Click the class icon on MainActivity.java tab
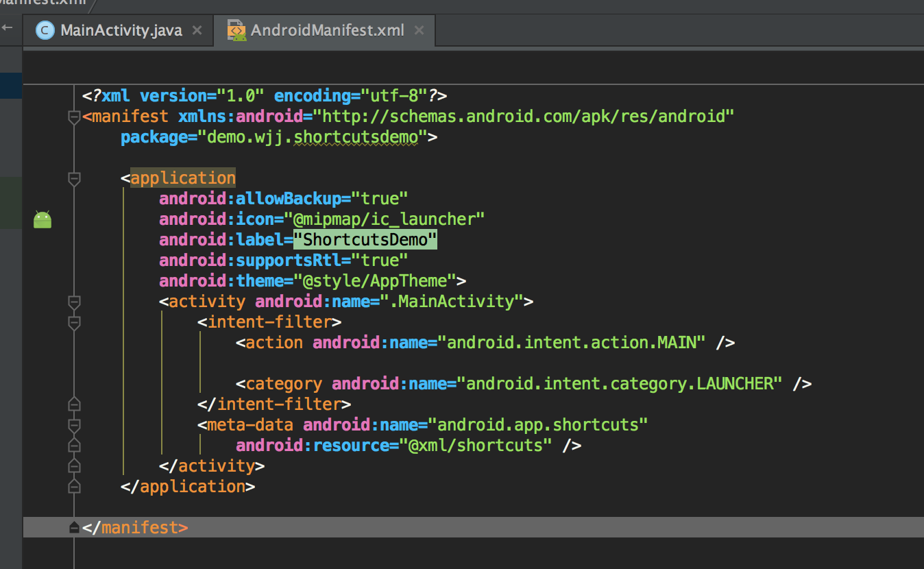The image size is (924, 569). point(45,31)
